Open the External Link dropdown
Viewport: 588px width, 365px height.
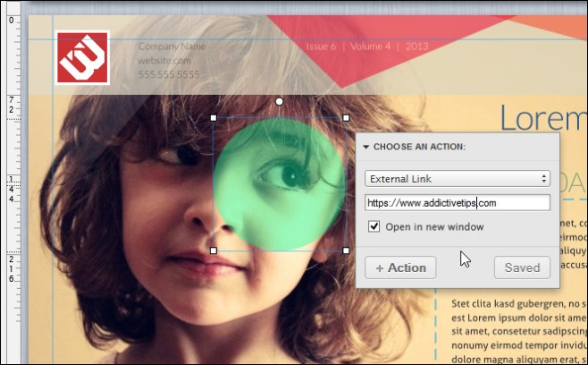coord(458,179)
